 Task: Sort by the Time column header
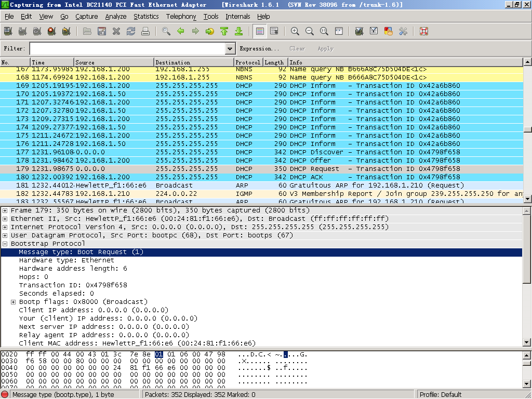point(52,62)
